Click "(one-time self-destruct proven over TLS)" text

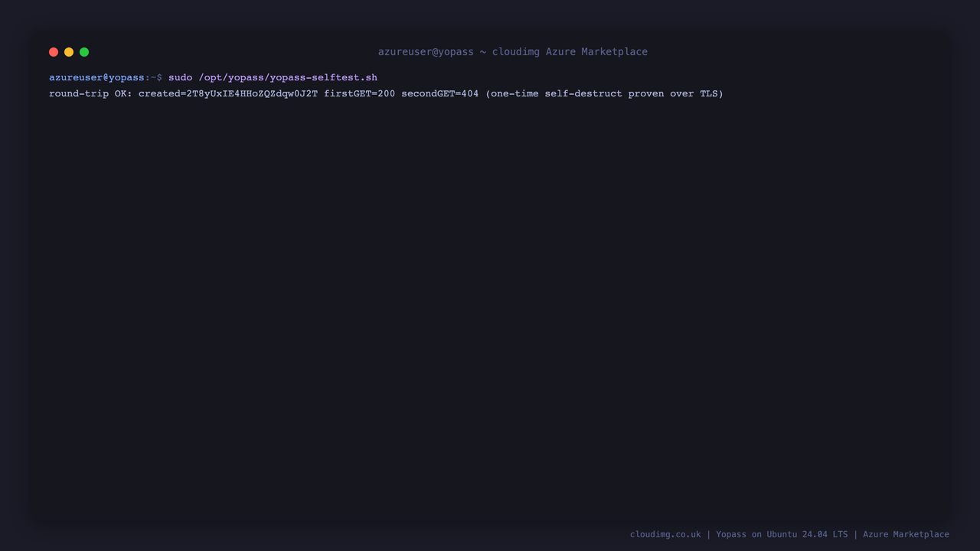(604, 93)
